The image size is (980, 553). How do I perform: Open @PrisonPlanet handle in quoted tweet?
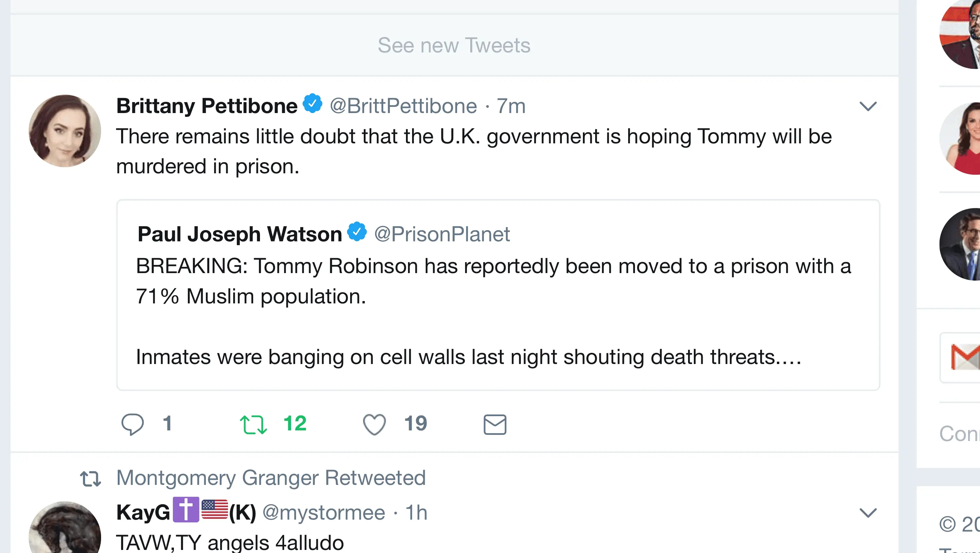point(442,234)
